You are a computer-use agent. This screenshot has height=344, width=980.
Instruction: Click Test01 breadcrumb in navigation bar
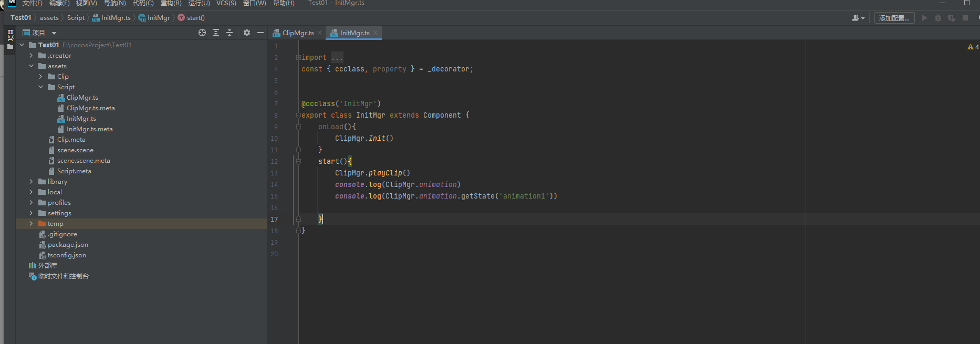pyautogui.click(x=21, y=18)
